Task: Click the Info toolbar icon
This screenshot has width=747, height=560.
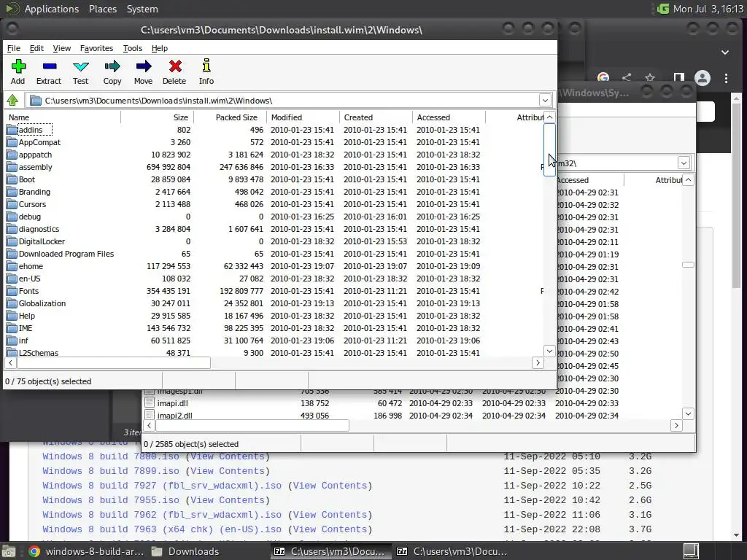Action: tap(206, 66)
